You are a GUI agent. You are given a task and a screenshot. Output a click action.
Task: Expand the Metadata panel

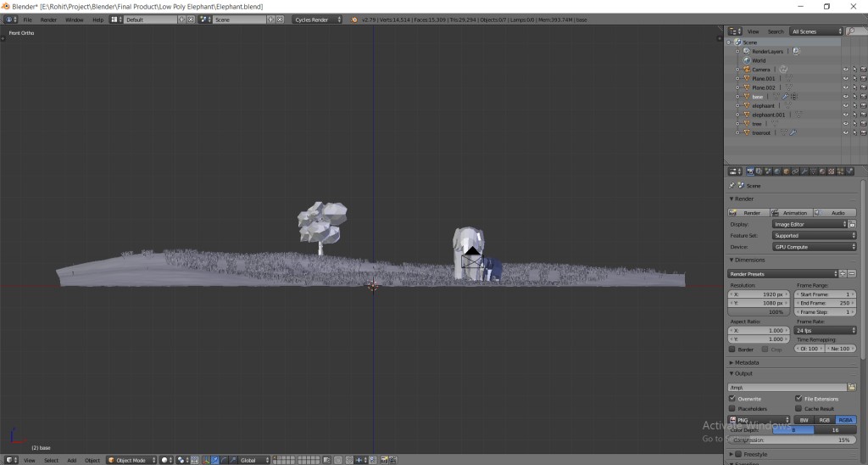pyautogui.click(x=746, y=362)
